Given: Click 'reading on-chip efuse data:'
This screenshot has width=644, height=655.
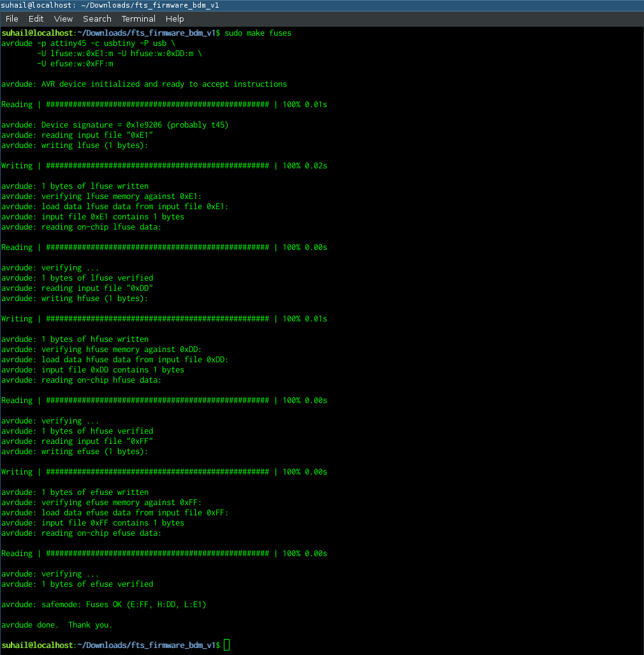Looking at the screenshot, I should (x=101, y=533).
